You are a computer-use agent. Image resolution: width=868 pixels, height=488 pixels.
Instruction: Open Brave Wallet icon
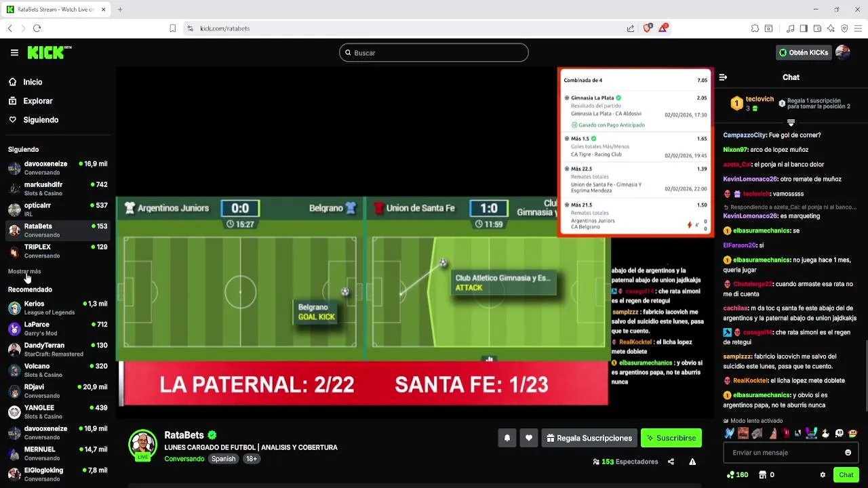coord(817,28)
